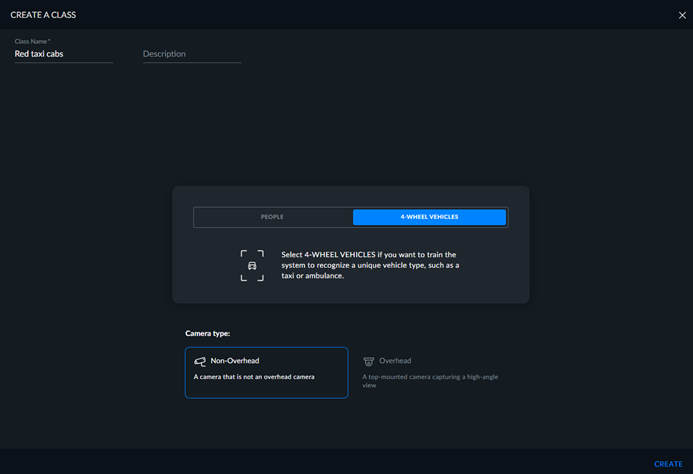Focus the Class Name input field
The width and height of the screenshot is (693, 474).
(x=64, y=54)
